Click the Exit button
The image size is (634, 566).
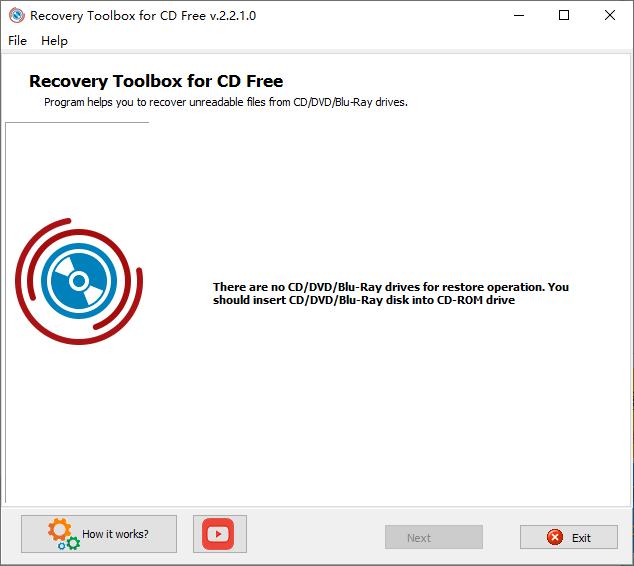(x=569, y=537)
